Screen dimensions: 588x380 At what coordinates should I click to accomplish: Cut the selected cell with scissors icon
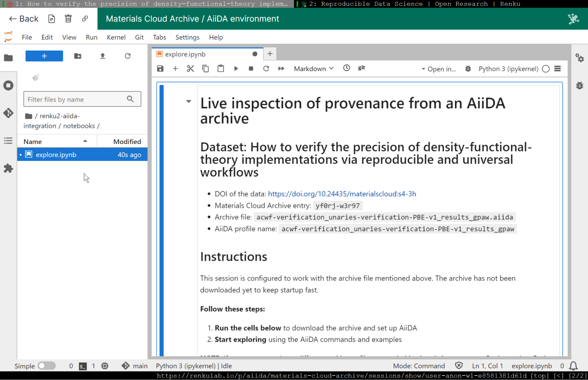point(190,68)
